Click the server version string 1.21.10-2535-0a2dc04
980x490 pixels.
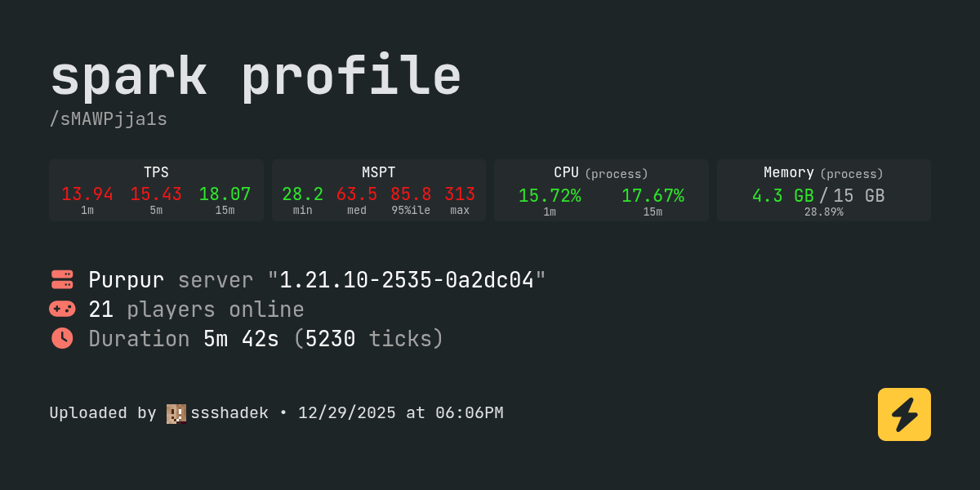point(407,280)
